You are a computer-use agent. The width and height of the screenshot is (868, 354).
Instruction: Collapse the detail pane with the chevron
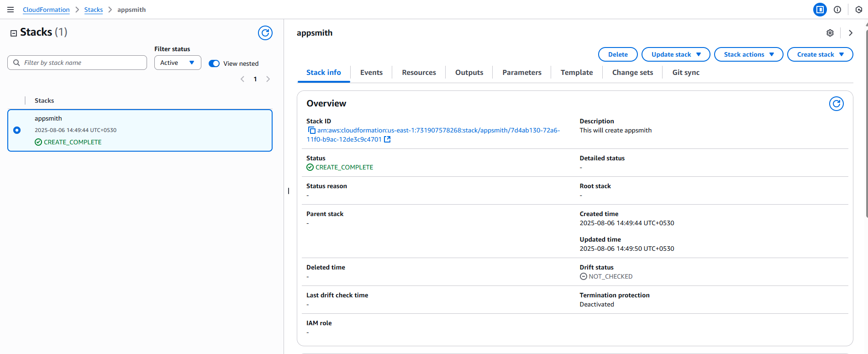pyautogui.click(x=851, y=33)
